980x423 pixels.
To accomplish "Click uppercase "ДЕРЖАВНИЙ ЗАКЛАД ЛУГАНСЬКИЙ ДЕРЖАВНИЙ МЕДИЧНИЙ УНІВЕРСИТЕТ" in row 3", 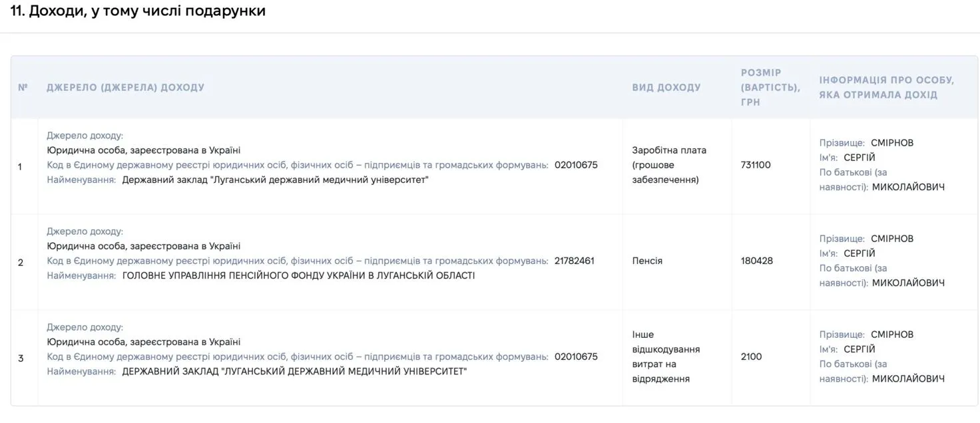I will coord(294,371).
